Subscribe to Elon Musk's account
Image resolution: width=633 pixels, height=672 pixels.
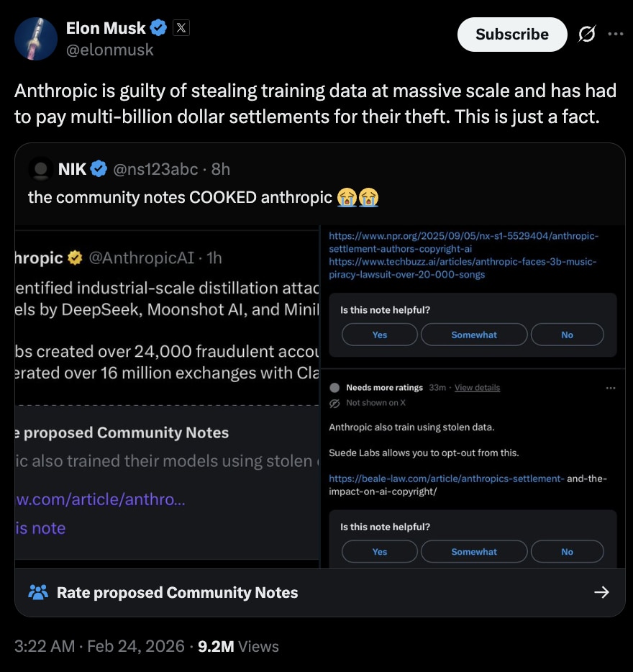point(511,34)
